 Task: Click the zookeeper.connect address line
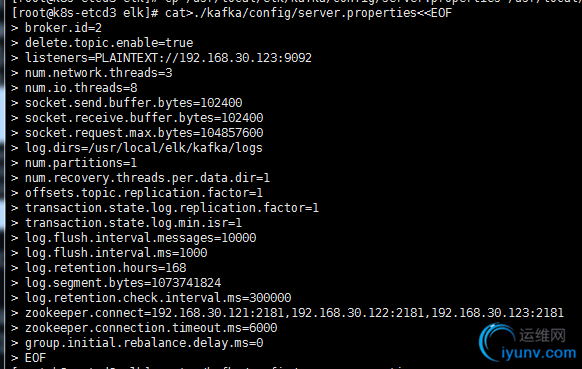[x=294, y=313]
